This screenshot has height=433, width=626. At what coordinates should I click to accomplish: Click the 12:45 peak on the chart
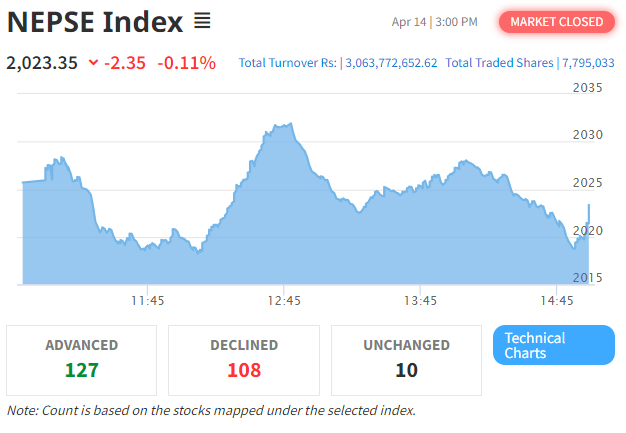tap(287, 125)
